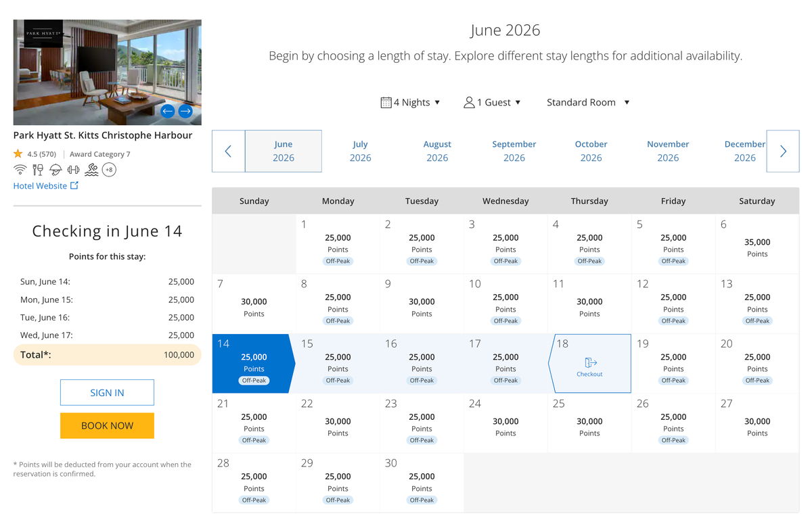Switch to the September 2026 tab
Image resolution: width=812 pixels, height=524 pixels.
coord(514,151)
